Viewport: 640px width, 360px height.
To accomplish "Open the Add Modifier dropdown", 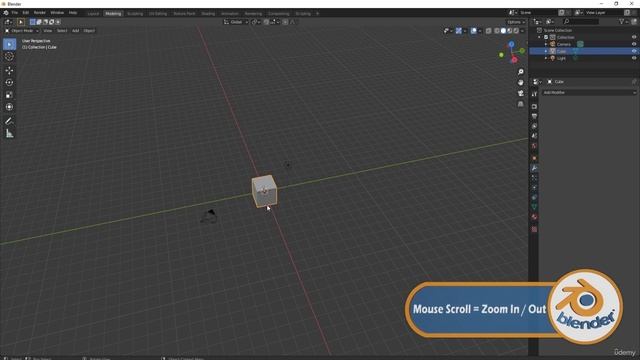I will tap(589, 93).
